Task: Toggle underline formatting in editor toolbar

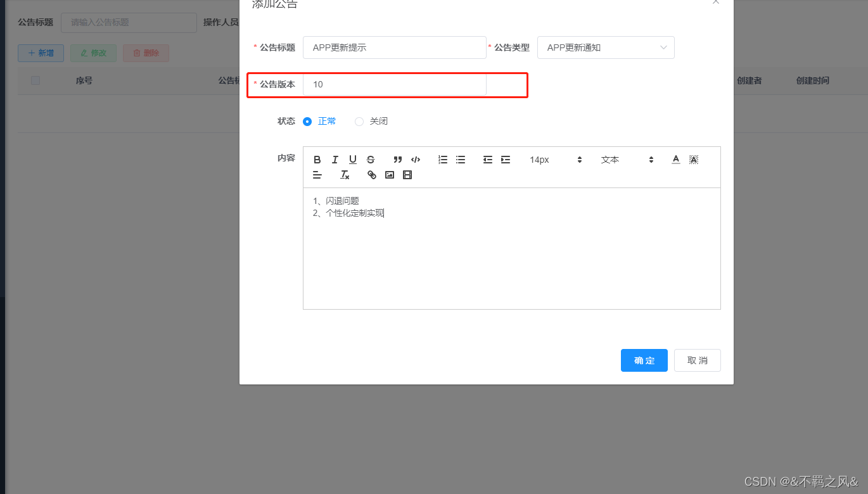Action: [353, 160]
